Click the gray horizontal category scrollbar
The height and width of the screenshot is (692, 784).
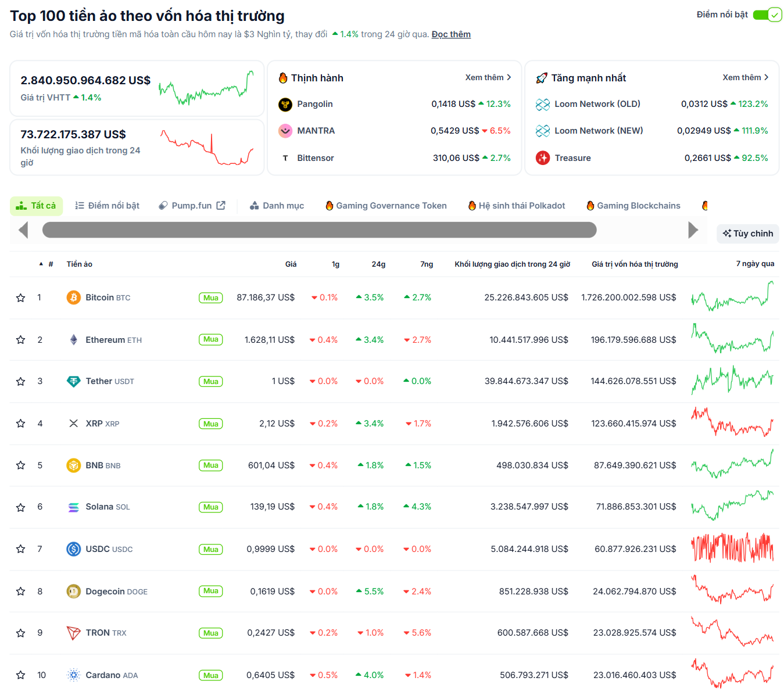point(320,230)
